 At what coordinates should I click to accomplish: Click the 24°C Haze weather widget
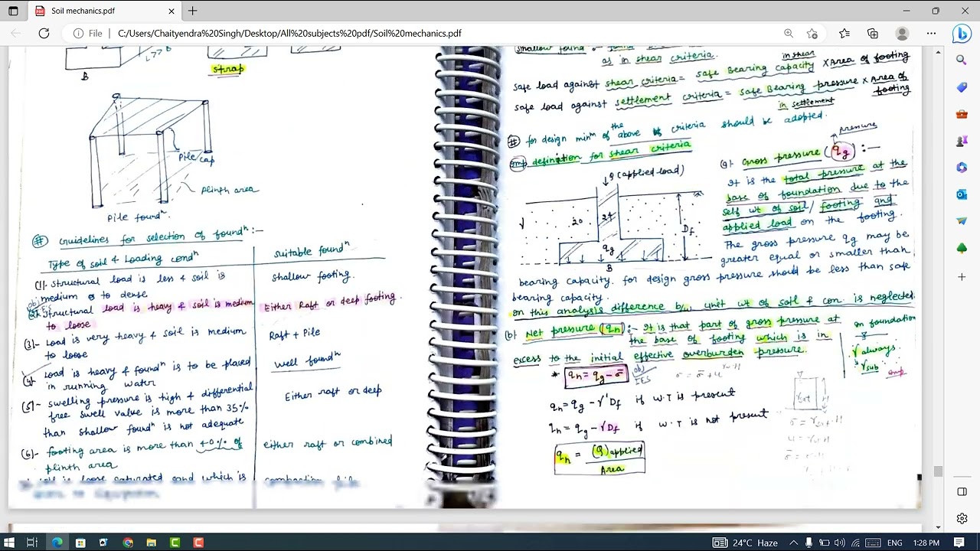point(746,543)
